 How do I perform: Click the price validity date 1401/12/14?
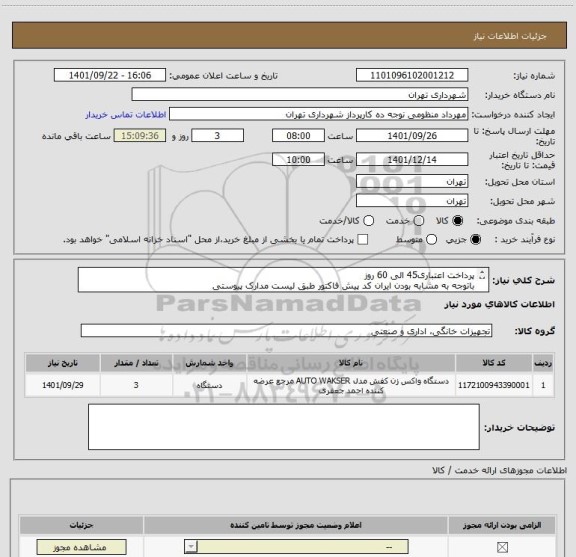(412, 160)
